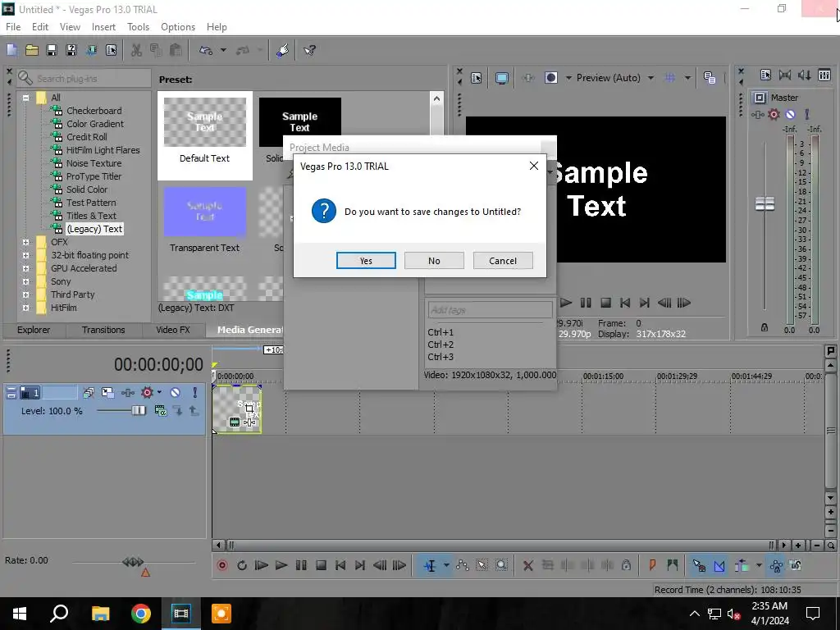Screen dimensions: 840x630
Task: Click the Insert Region green flags icon
Action: click(673, 565)
